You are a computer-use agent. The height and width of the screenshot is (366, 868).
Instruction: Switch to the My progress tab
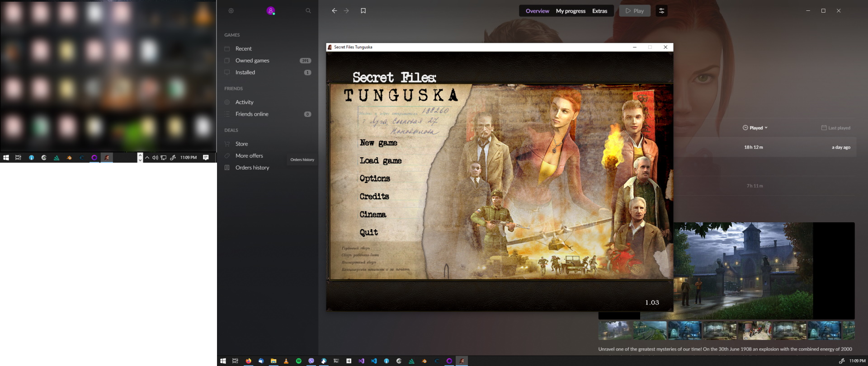[x=571, y=11]
